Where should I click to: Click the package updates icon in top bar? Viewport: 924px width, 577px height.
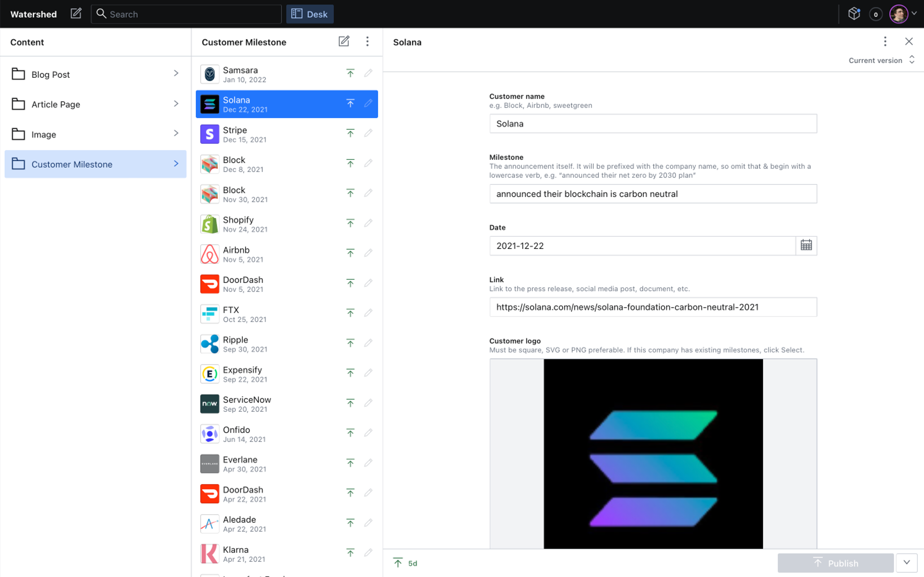[x=854, y=14]
